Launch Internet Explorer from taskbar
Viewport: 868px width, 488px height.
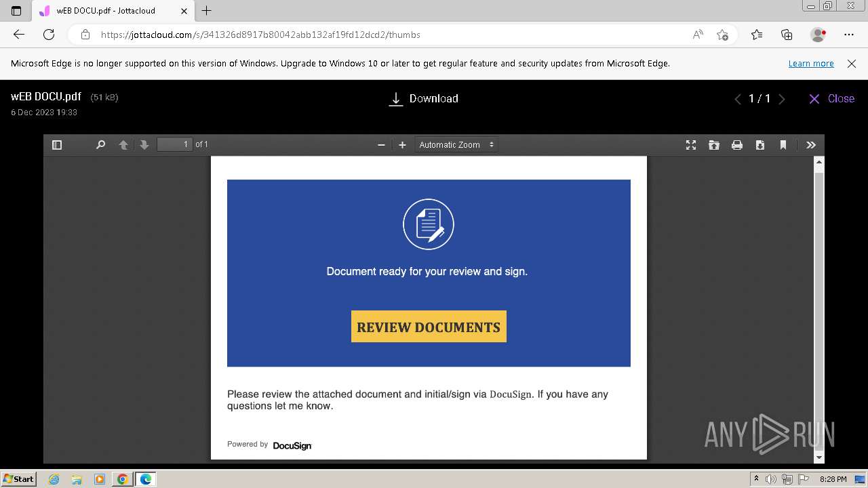coord(54,479)
